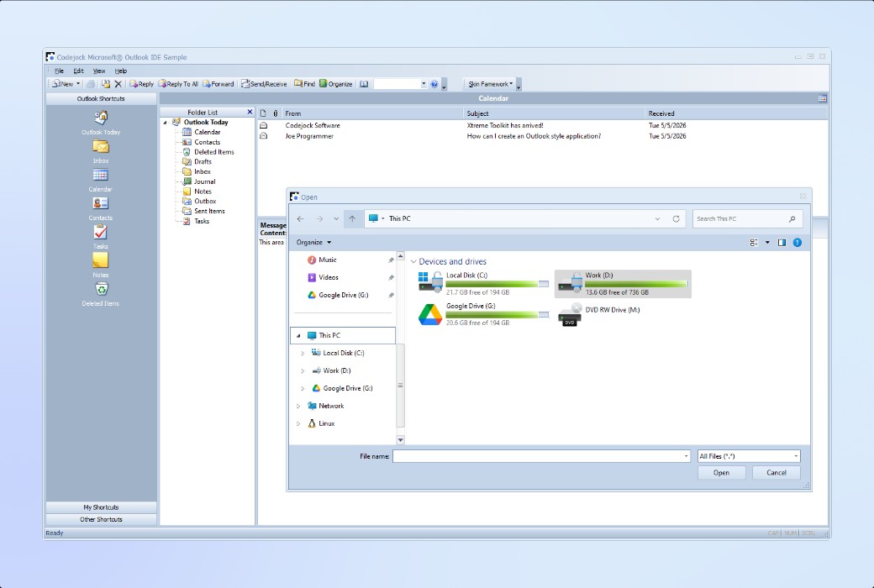Collapse the Devices and drives group
This screenshot has width=874, height=588.
point(413,261)
